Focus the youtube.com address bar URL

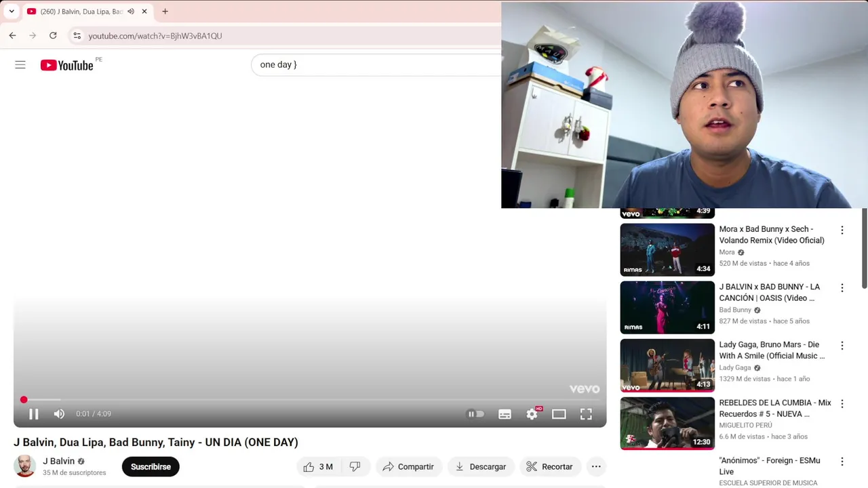155,36
